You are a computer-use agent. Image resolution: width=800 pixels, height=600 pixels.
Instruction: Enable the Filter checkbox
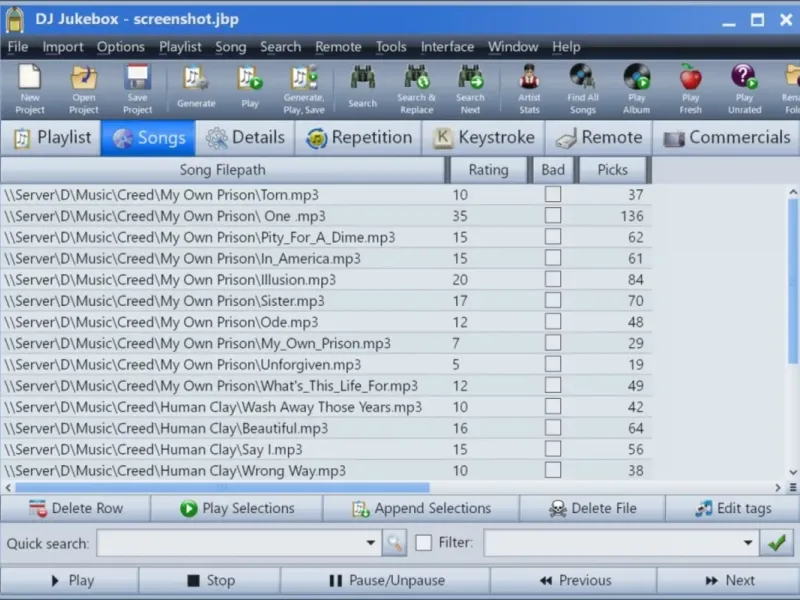click(x=423, y=543)
